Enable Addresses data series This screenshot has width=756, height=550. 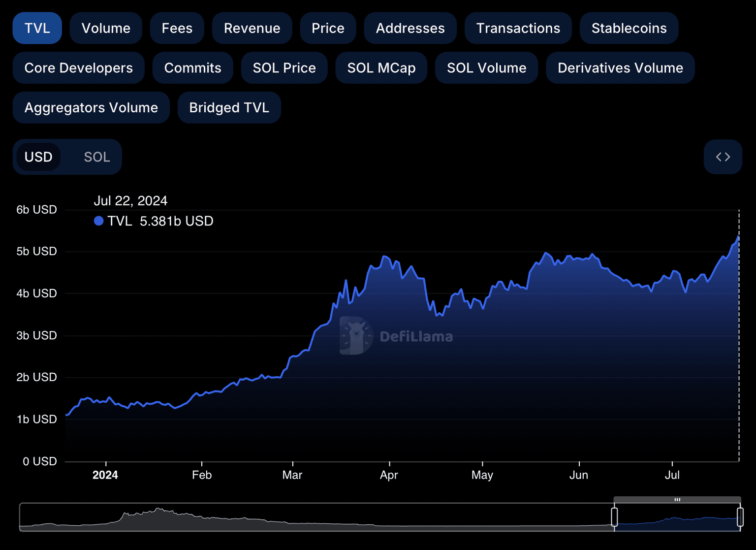[410, 29]
